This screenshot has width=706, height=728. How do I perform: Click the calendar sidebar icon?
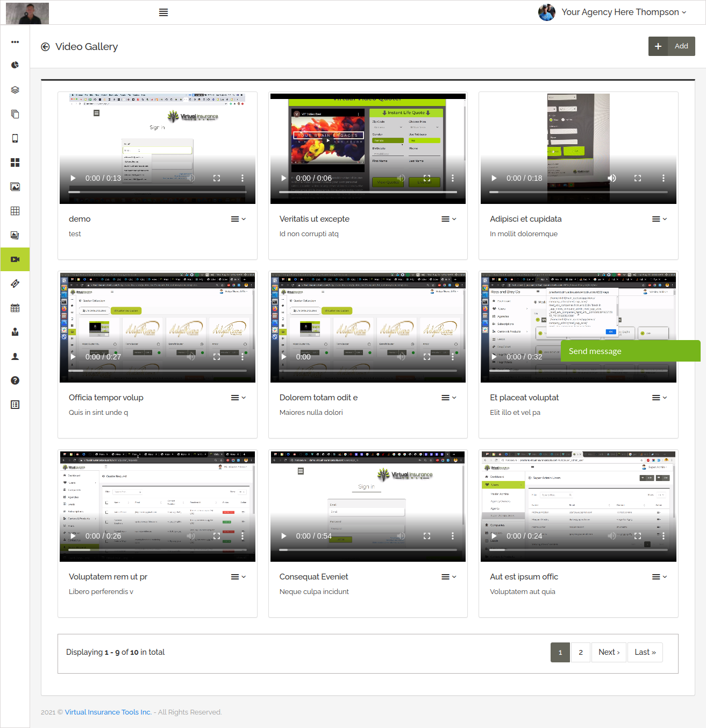pyautogui.click(x=15, y=308)
